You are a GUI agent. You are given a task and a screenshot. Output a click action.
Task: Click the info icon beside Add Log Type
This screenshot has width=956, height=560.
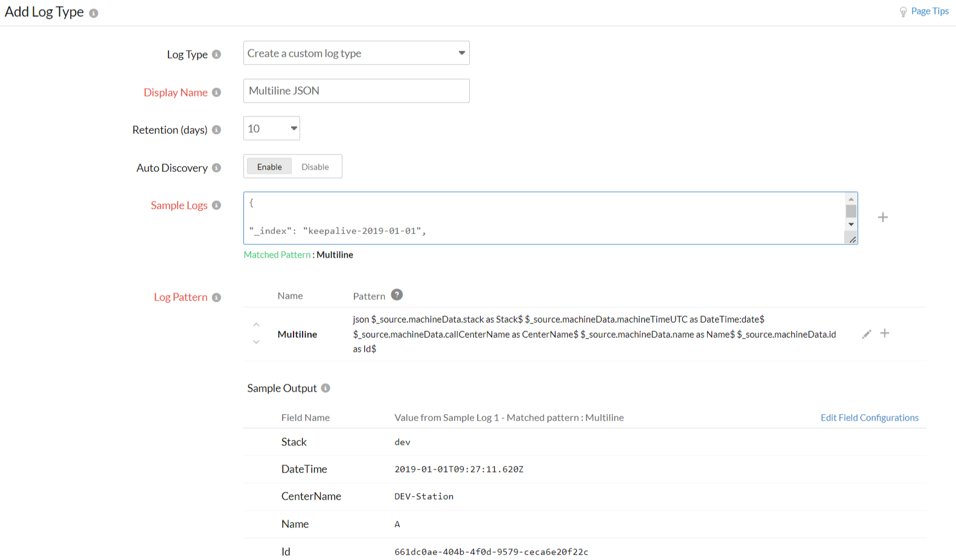94,13
